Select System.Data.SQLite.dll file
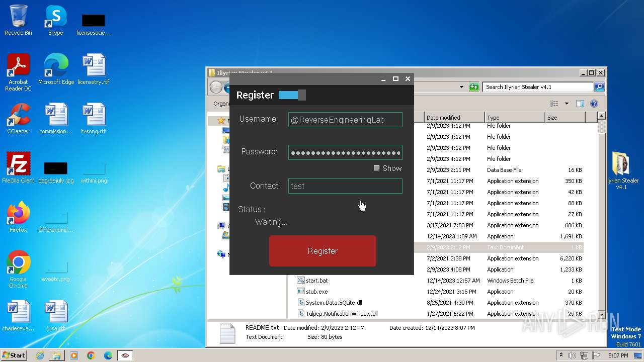This screenshot has height=362, width=644. [334, 303]
